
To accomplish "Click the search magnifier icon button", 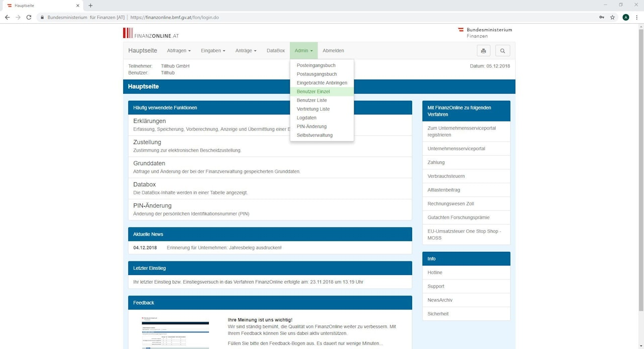I will [503, 51].
